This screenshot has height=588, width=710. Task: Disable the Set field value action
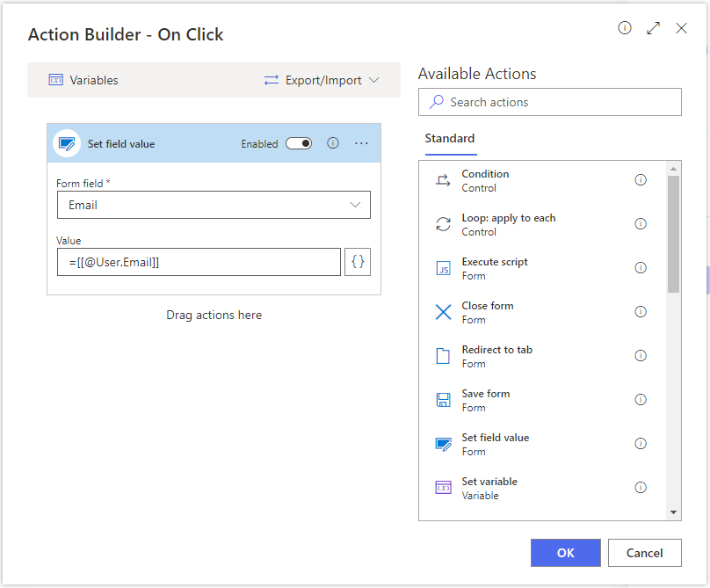coord(298,143)
